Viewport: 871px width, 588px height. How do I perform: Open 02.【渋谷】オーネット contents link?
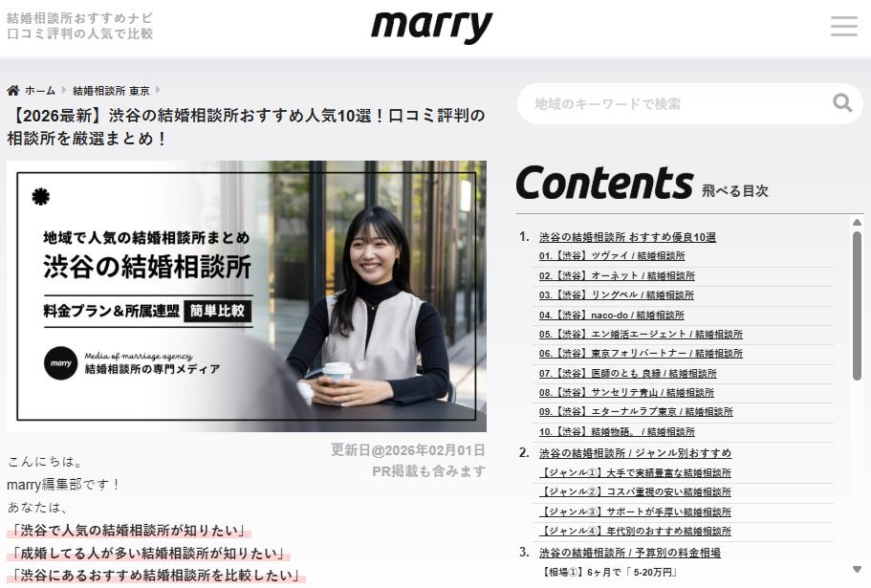coord(617,275)
